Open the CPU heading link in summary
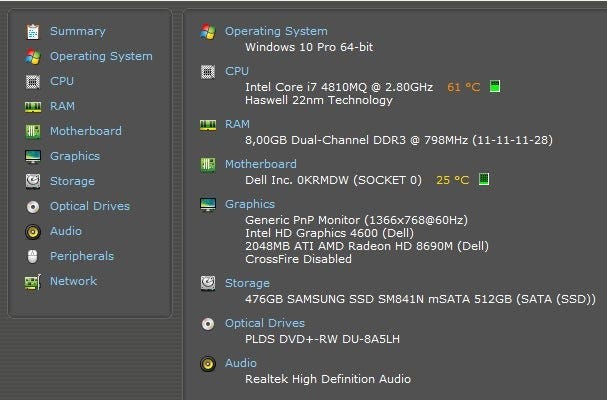Image resolution: width=607 pixels, height=400 pixels. tap(237, 72)
